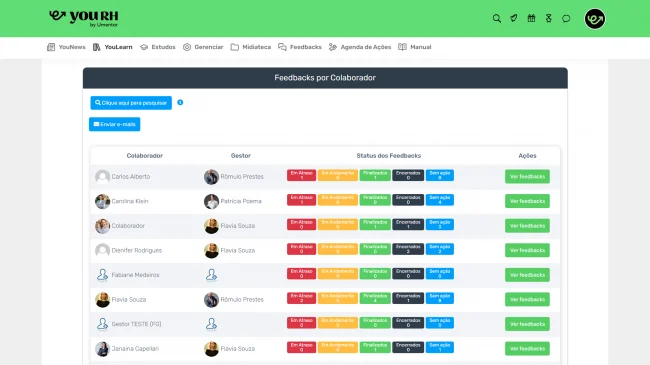Click the 'Clique aqui para pesquisar' button
The height and width of the screenshot is (365, 650).
(x=131, y=103)
